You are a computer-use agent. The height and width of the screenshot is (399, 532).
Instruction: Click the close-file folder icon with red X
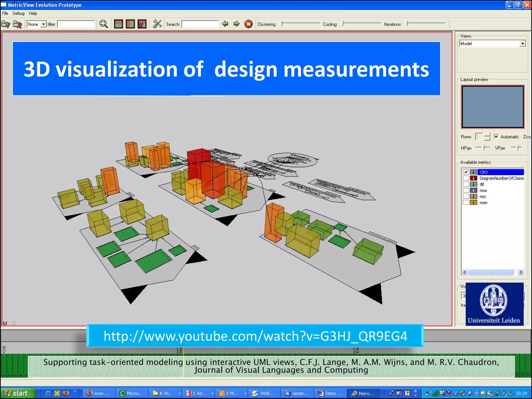point(17,24)
